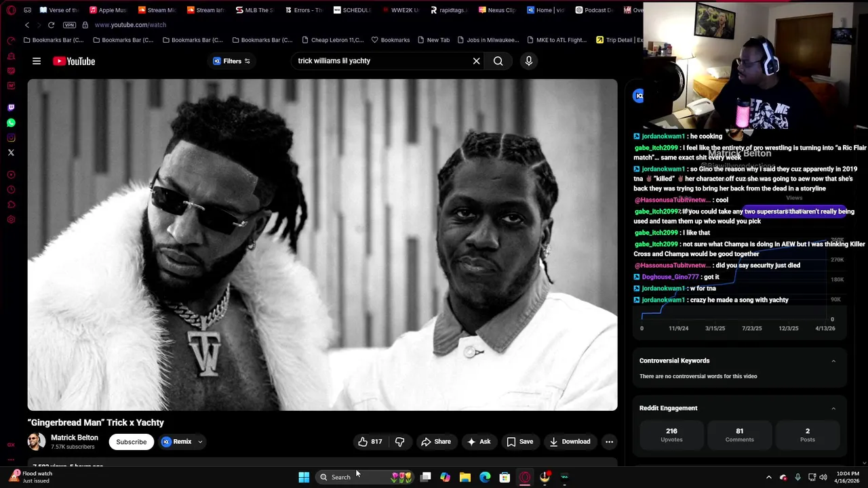Screen dimensions: 868x488
Task: Open Instagram in the Opera sidebar
Action: pyautogui.click(x=11, y=138)
